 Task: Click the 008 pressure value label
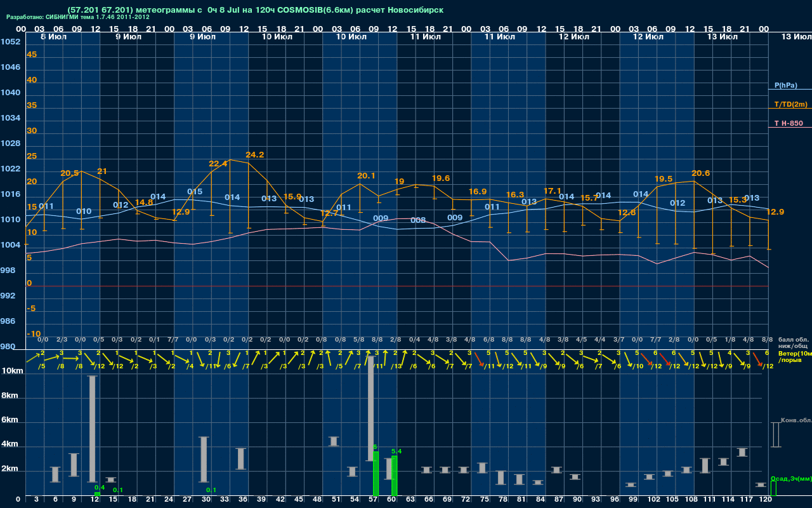pos(418,220)
